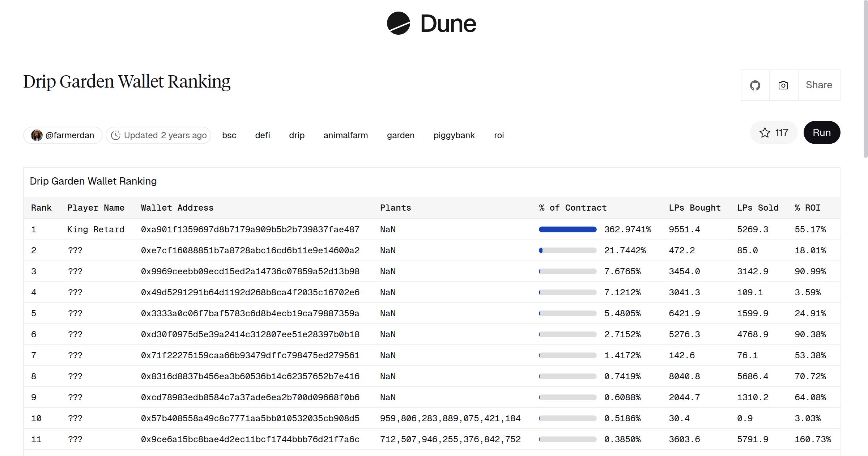Open the piggybank tag
The width and height of the screenshot is (868, 456).
point(454,135)
